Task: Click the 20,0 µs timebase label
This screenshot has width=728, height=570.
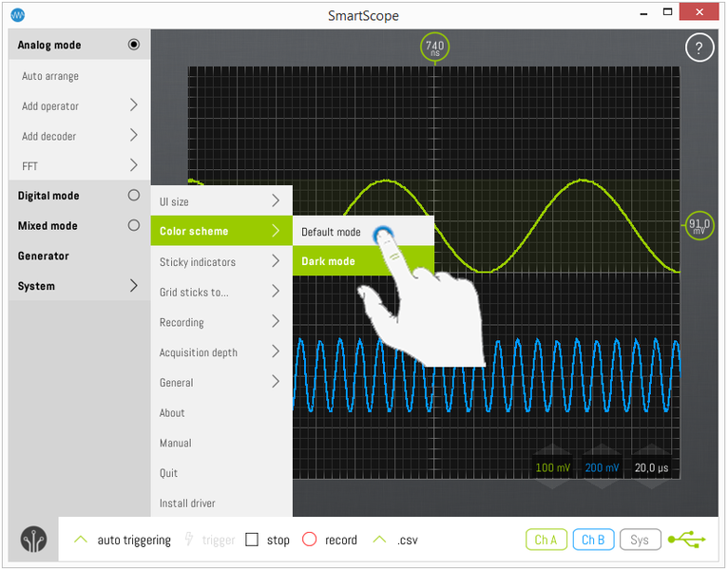Action: 652,468
